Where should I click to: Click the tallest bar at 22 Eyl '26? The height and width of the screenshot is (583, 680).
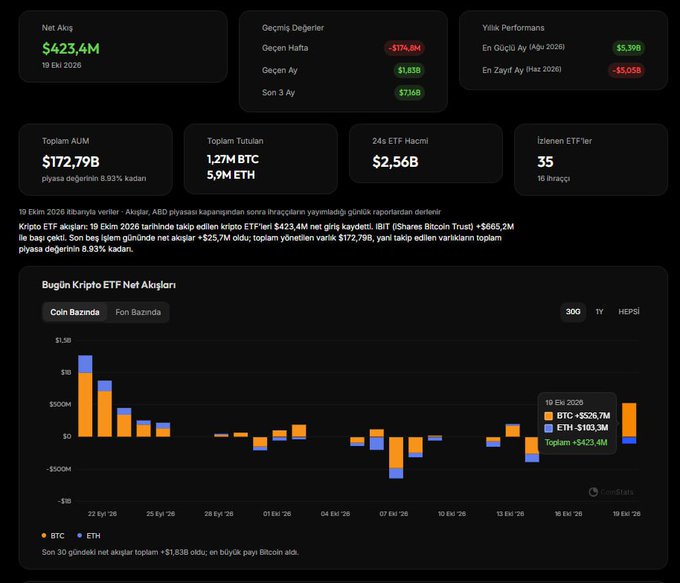(85, 396)
